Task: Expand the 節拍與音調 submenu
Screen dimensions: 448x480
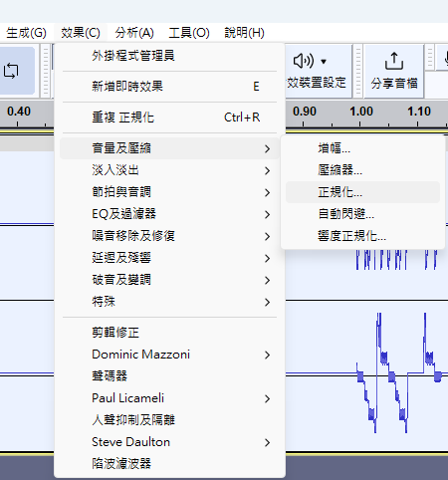Action: [169, 192]
